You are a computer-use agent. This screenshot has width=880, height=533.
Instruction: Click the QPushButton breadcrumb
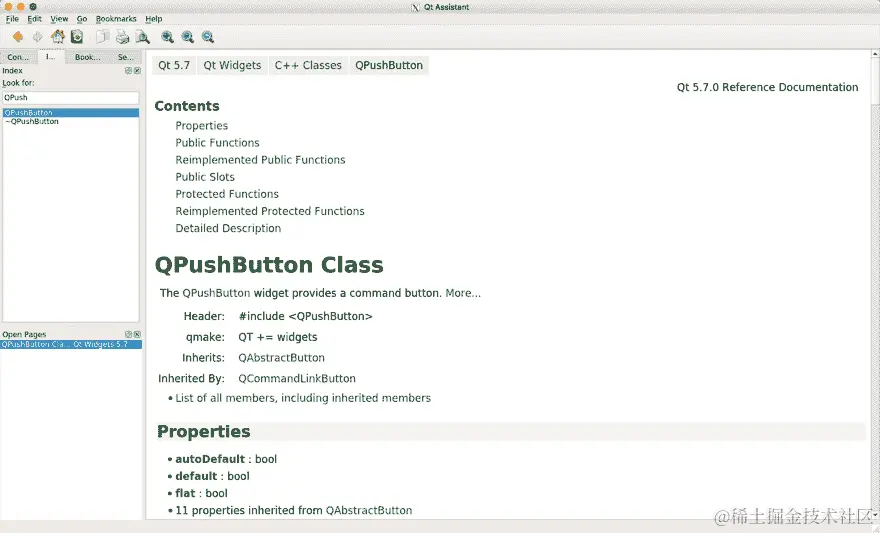coord(389,65)
